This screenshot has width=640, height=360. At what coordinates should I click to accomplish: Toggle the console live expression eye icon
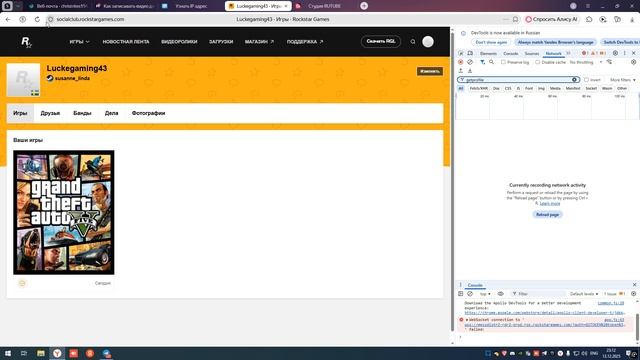501,294
